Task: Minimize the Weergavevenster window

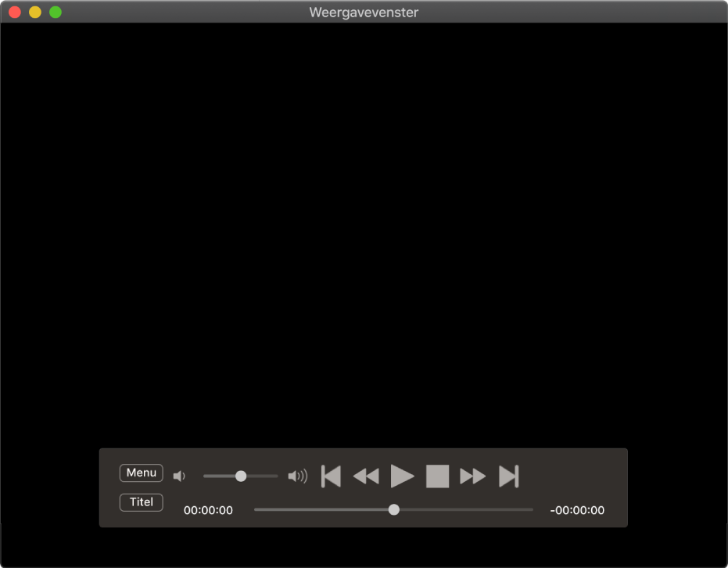Action: click(35, 12)
